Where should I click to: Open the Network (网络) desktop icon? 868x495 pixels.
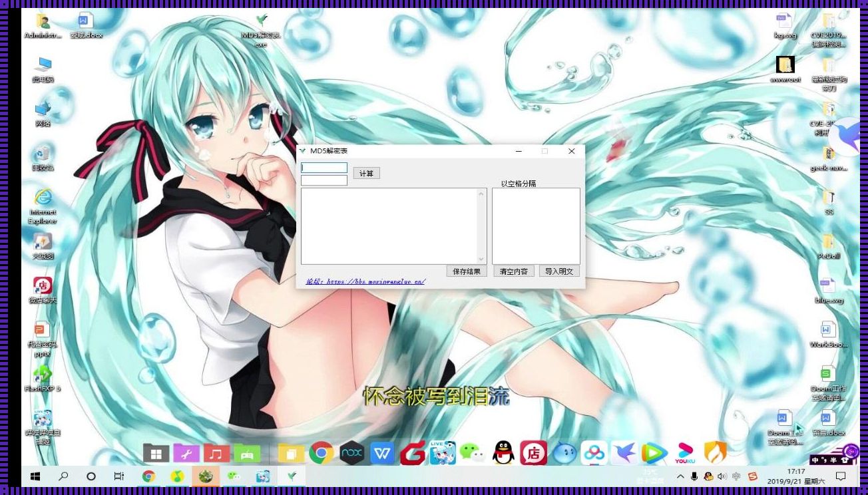43,114
